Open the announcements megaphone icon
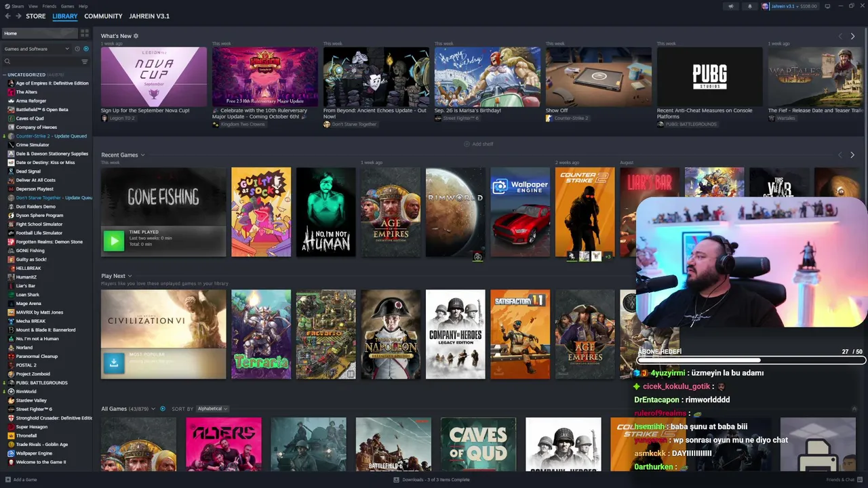The height and width of the screenshot is (488, 868). (x=730, y=6)
